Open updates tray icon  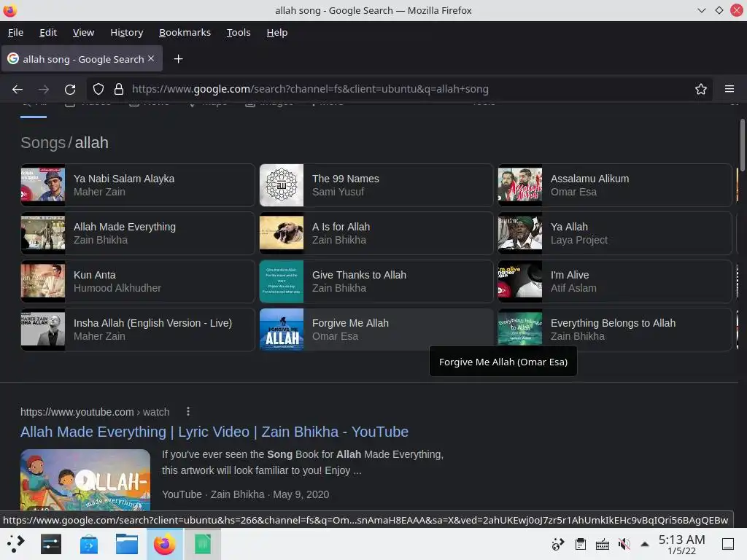click(558, 544)
